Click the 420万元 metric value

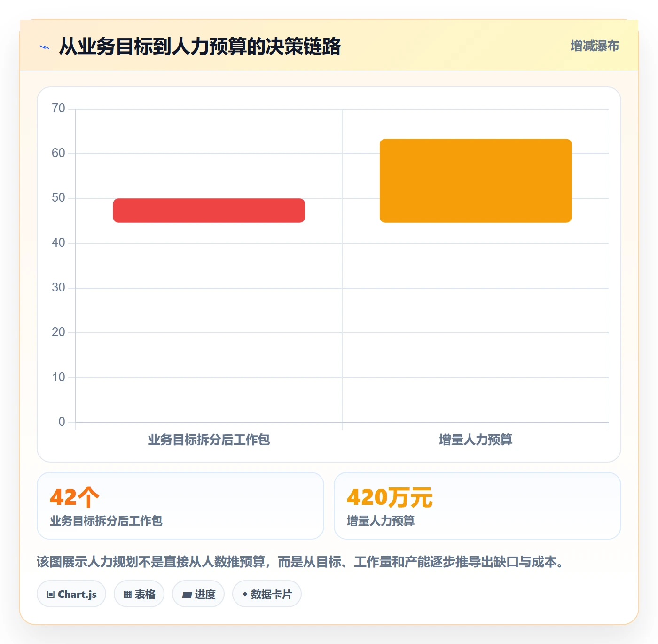click(390, 497)
